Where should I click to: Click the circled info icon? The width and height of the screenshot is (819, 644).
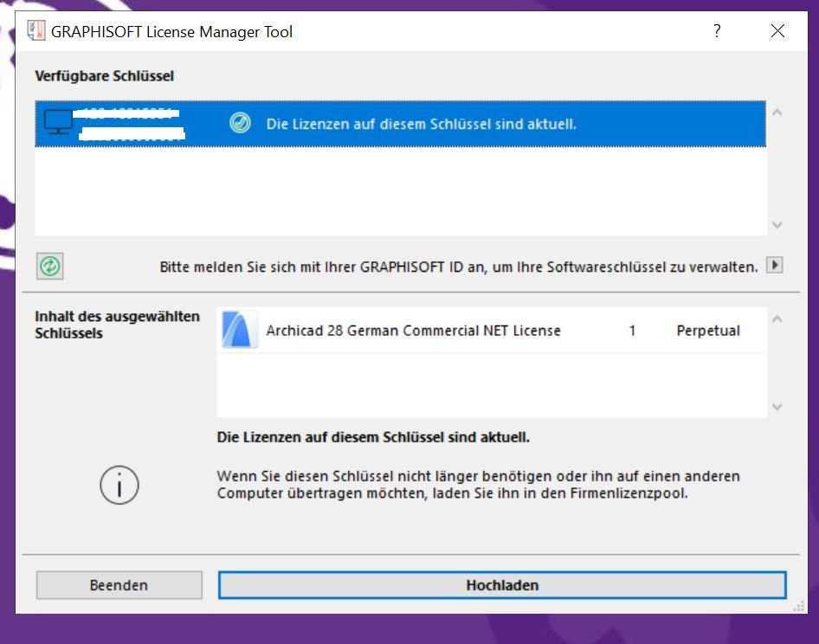point(119,485)
